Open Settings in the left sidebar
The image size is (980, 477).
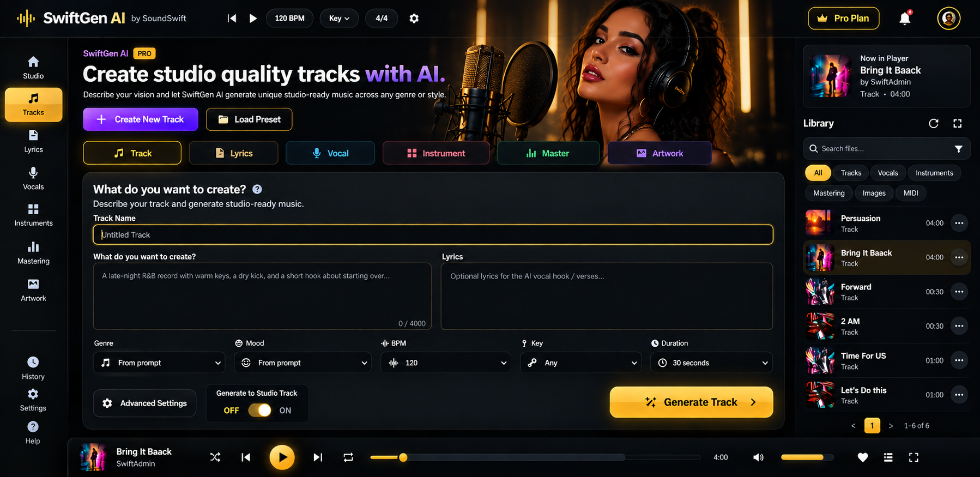(x=33, y=400)
